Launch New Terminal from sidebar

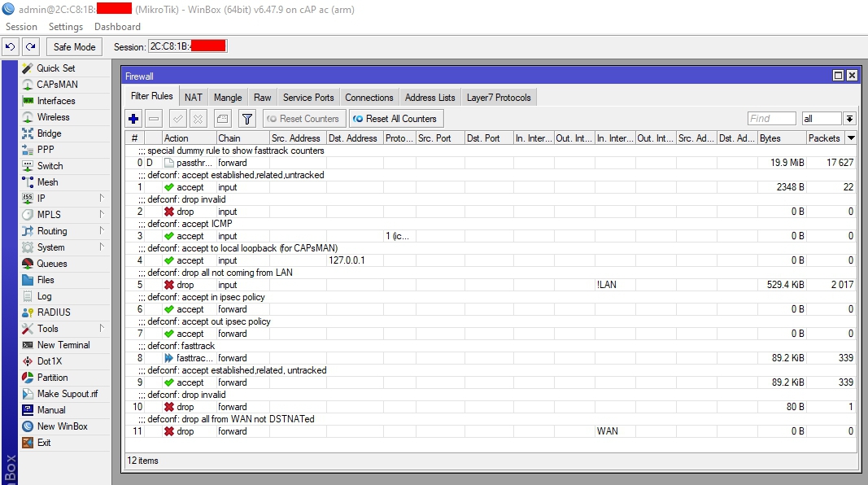(x=63, y=345)
